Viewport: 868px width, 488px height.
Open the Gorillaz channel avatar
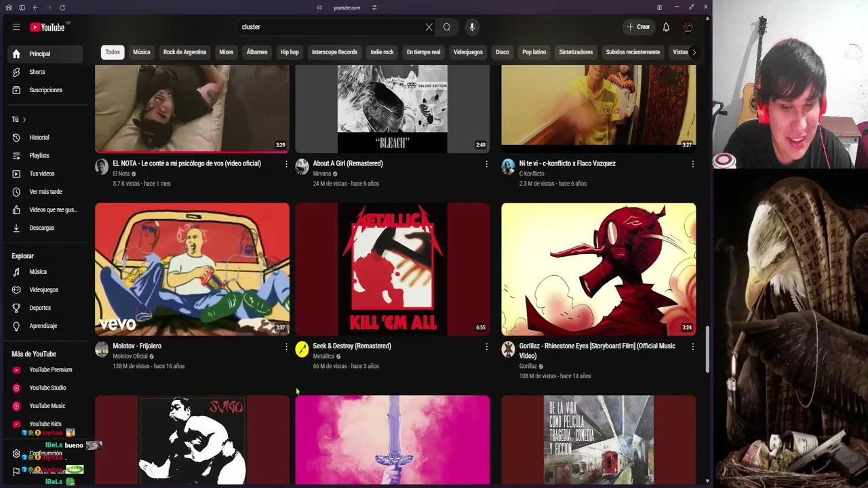pyautogui.click(x=508, y=349)
